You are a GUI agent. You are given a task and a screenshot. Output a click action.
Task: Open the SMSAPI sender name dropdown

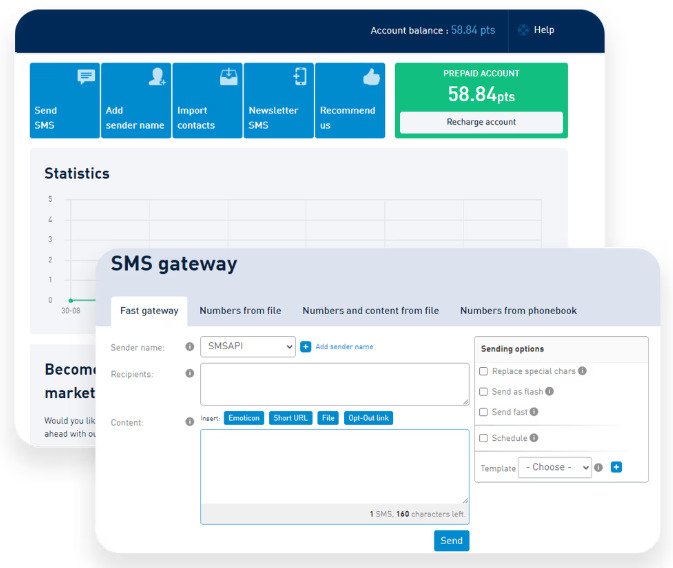point(248,346)
